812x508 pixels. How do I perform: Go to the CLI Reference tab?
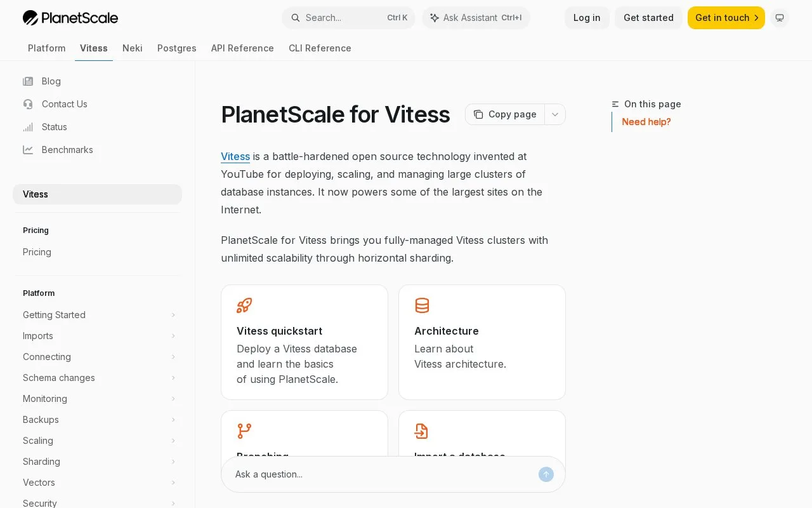point(320,48)
